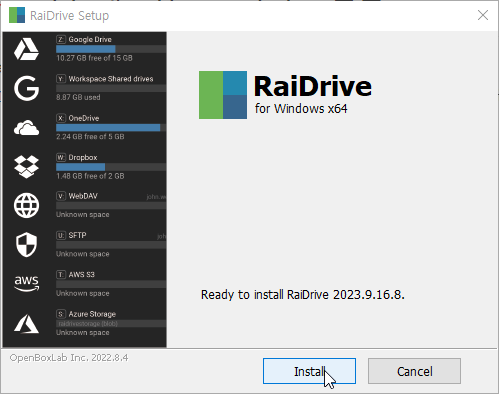The width and height of the screenshot is (499, 394).
Task: Click 'Ready to install RaiDrive 2023.9.16.8.' text
Action: click(x=303, y=295)
